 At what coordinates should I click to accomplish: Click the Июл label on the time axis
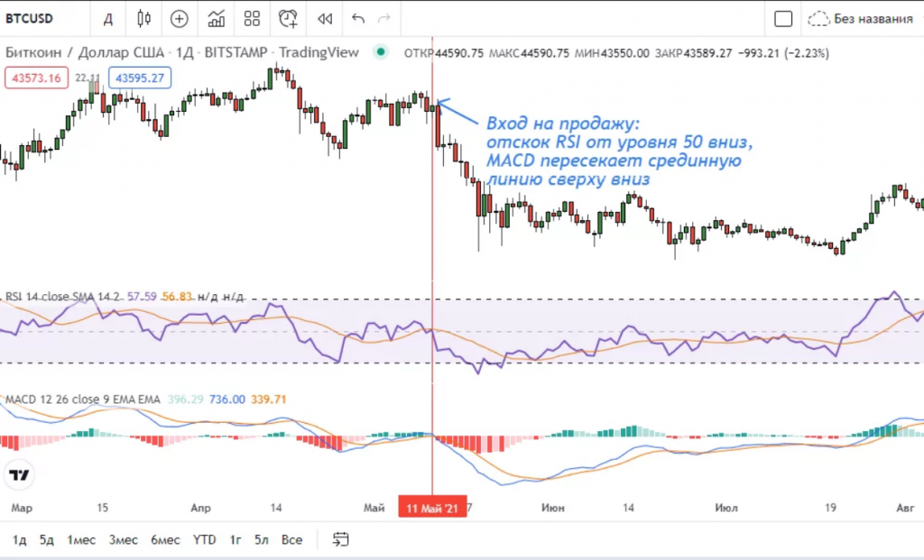[726, 508]
